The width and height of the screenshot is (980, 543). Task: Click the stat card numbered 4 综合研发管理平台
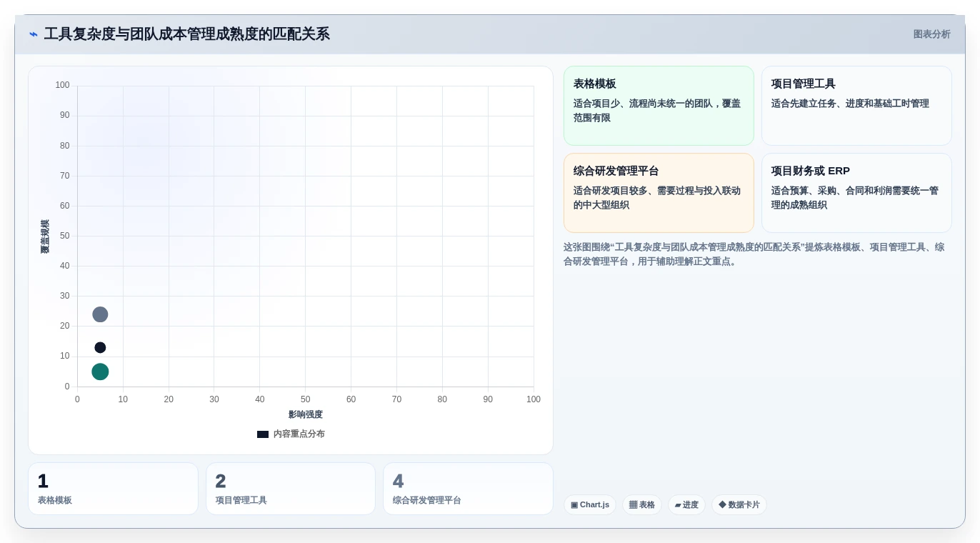tap(468, 489)
